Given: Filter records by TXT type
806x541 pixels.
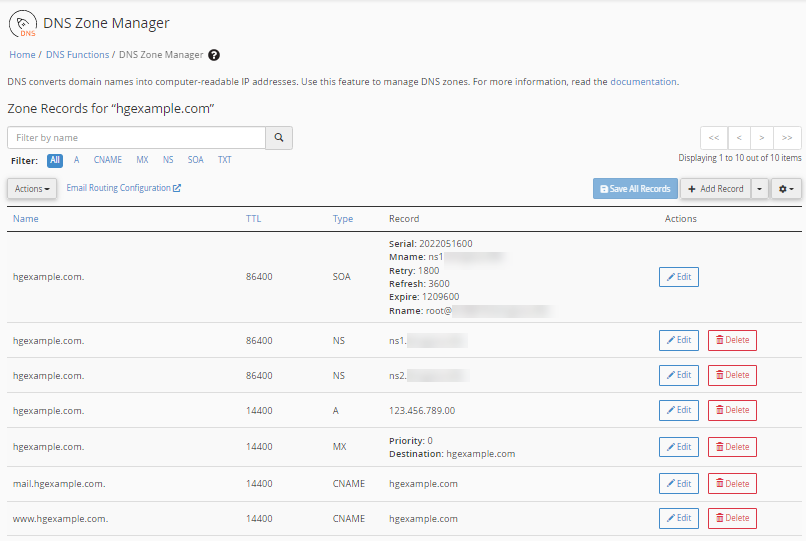Looking at the screenshot, I should [225, 160].
